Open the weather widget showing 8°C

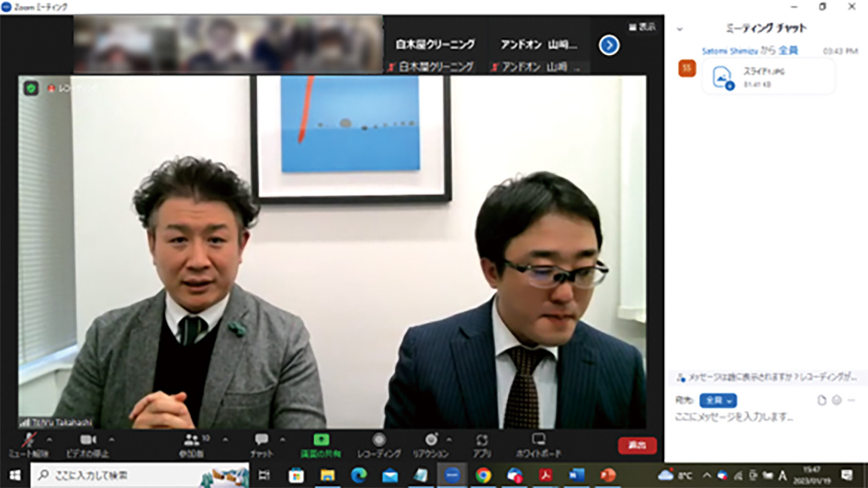pyautogui.click(x=675, y=475)
